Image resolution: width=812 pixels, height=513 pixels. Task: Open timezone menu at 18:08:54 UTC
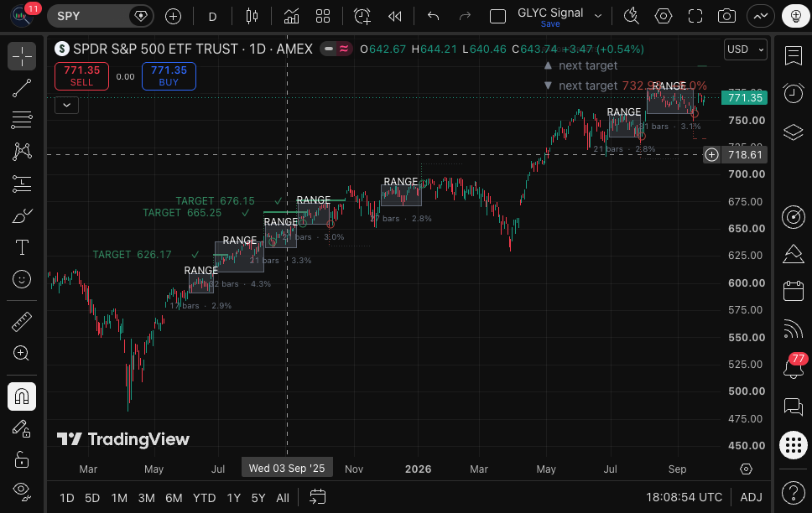click(x=684, y=497)
